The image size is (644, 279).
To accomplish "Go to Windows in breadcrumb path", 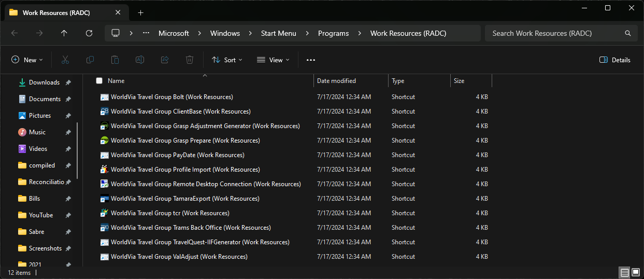I will 225,33.
